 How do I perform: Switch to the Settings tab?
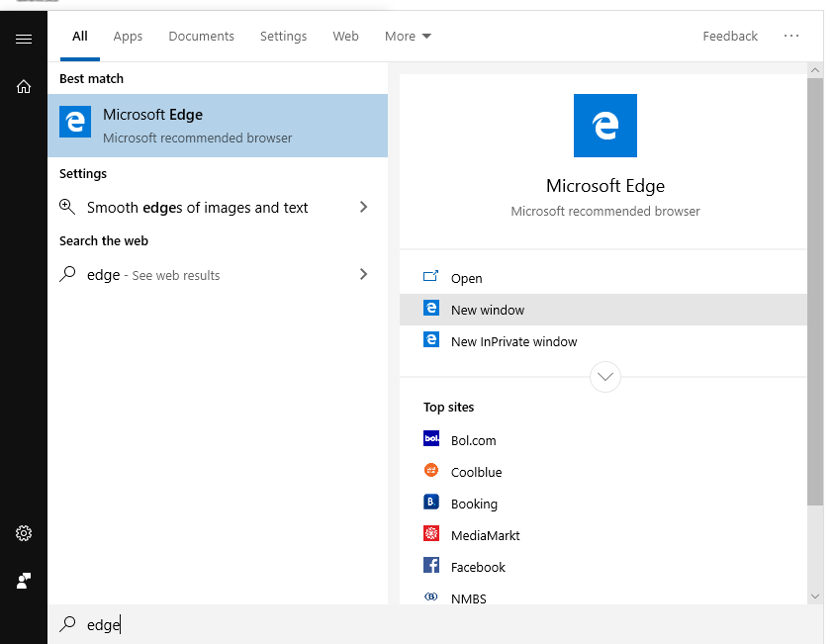283,37
